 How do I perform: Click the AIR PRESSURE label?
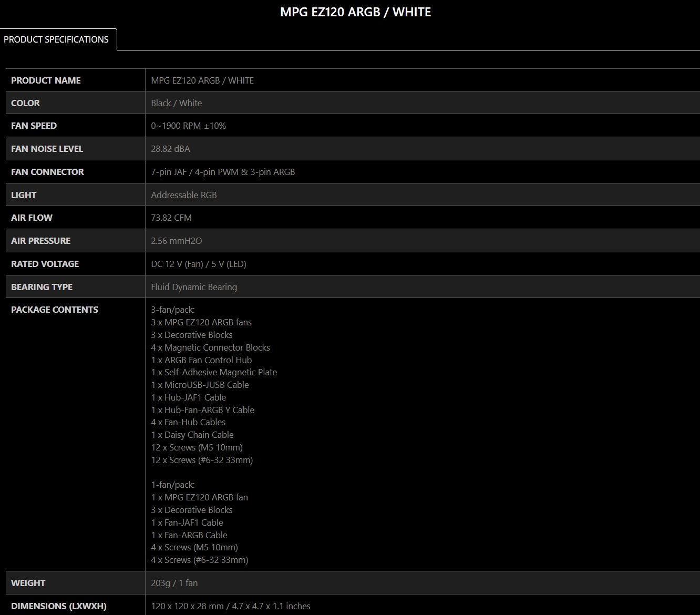click(40, 241)
